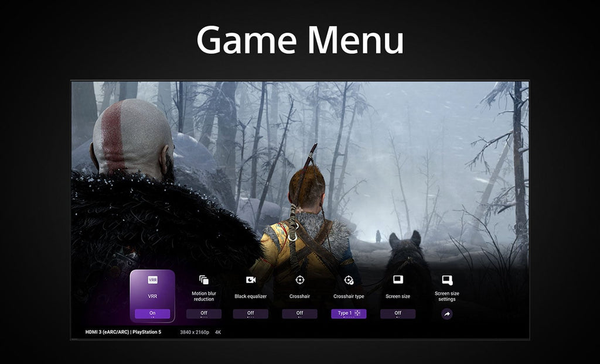
Task: Select the Black equalizer label
Action: coord(251,296)
